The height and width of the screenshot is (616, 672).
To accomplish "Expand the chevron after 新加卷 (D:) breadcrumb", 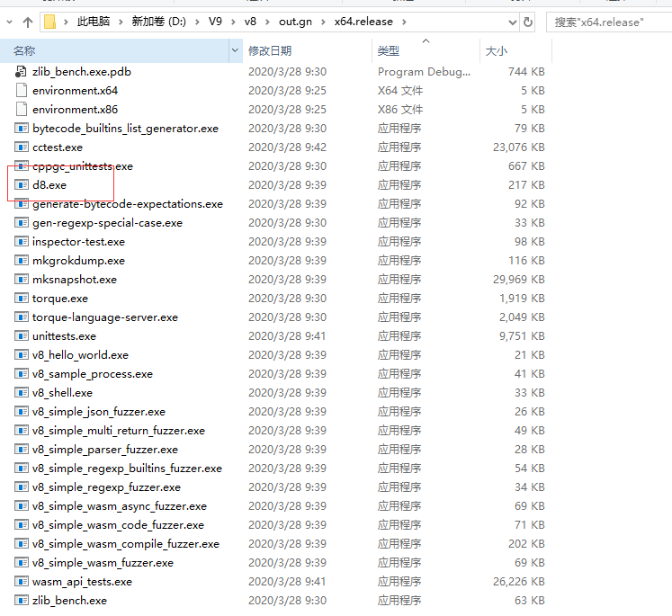I will (196, 22).
